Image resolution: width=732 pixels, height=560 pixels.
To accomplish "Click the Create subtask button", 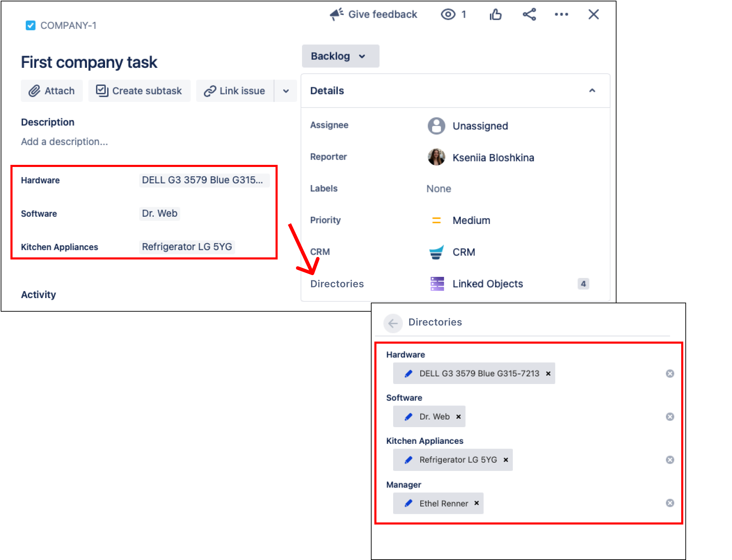I will point(139,91).
